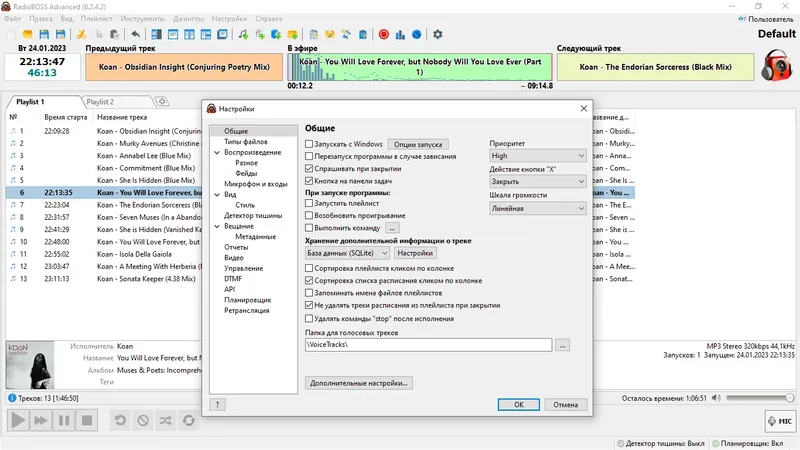Image resolution: width=800 pixels, height=450 pixels.
Task: Open the 'Шкала громкости' Линейная dropdown
Action: point(538,208)
